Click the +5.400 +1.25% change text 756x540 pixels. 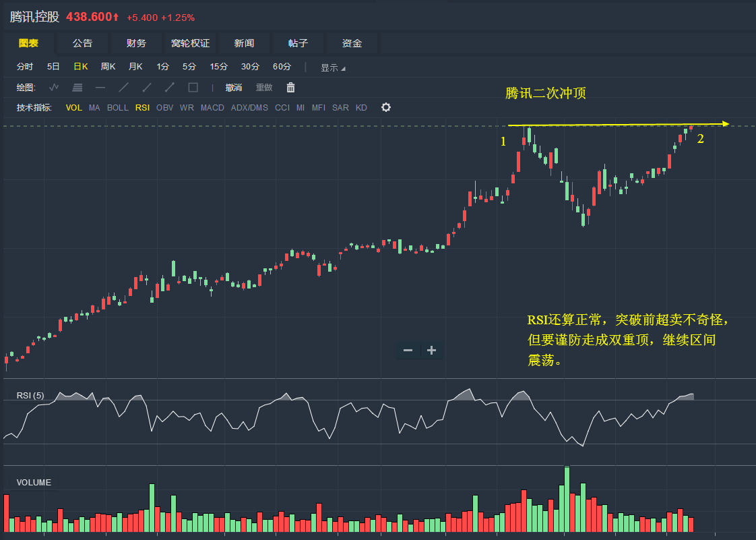(x=160, y=18)
